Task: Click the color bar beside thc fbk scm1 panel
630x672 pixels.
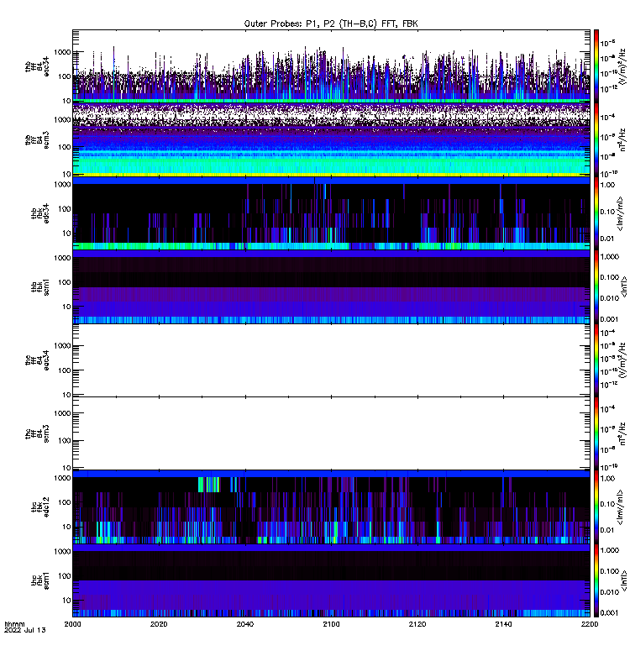Action: (596, 580)
